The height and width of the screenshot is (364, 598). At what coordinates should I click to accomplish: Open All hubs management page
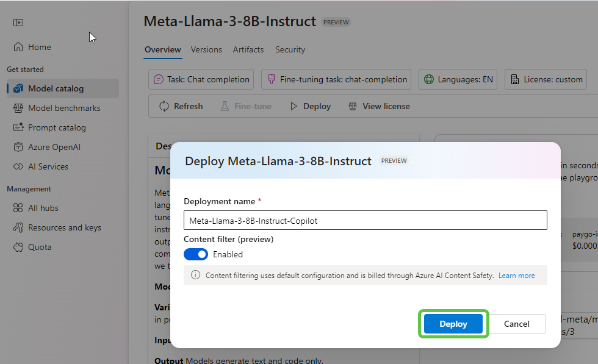point(43,208)
